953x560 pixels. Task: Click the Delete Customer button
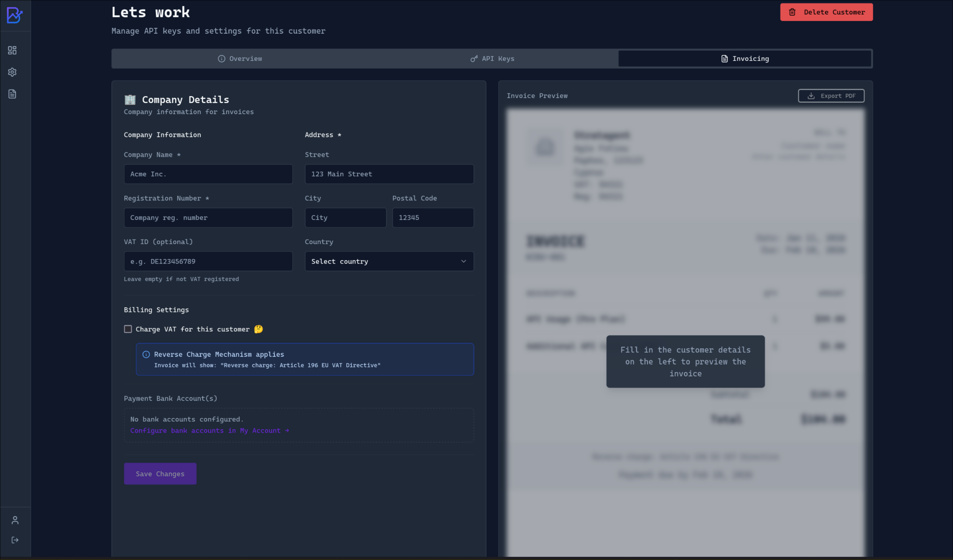pyautogui.click(x=826, y=12)
